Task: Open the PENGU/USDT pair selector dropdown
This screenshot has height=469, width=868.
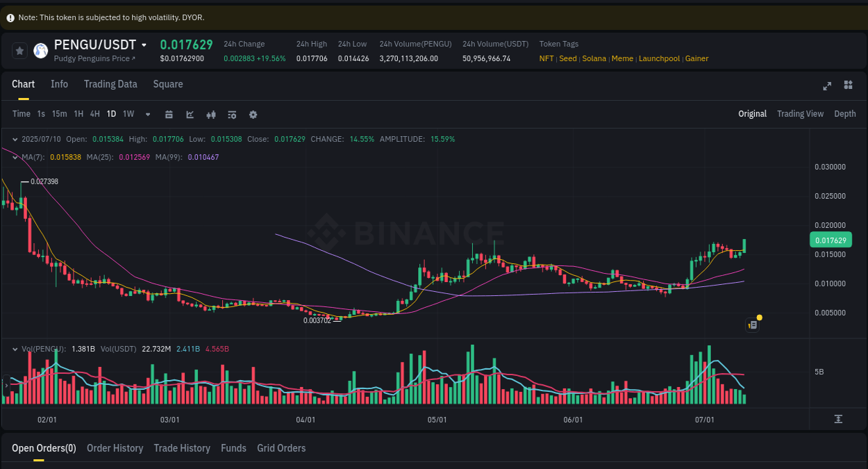Action: point(144,44)
